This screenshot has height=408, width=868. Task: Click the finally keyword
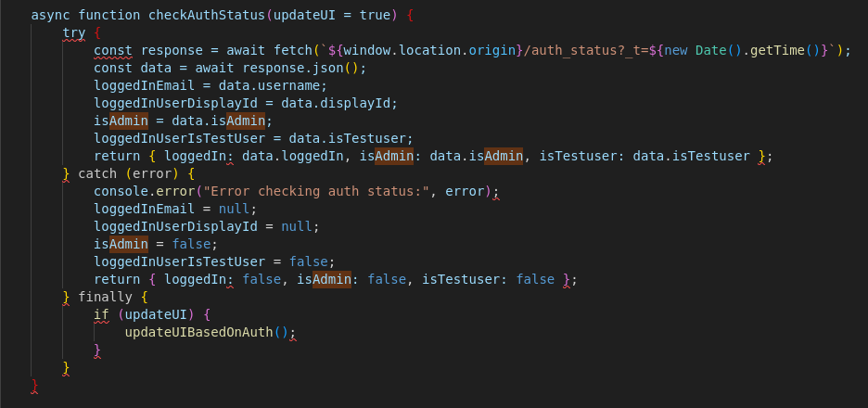click(x=108, y=297)
